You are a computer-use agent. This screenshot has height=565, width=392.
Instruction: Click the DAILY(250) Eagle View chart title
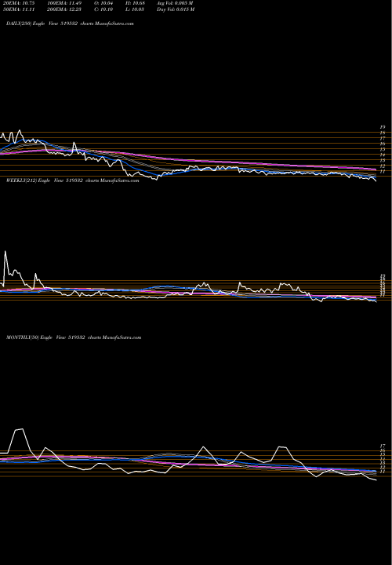[x=70, y=24]
